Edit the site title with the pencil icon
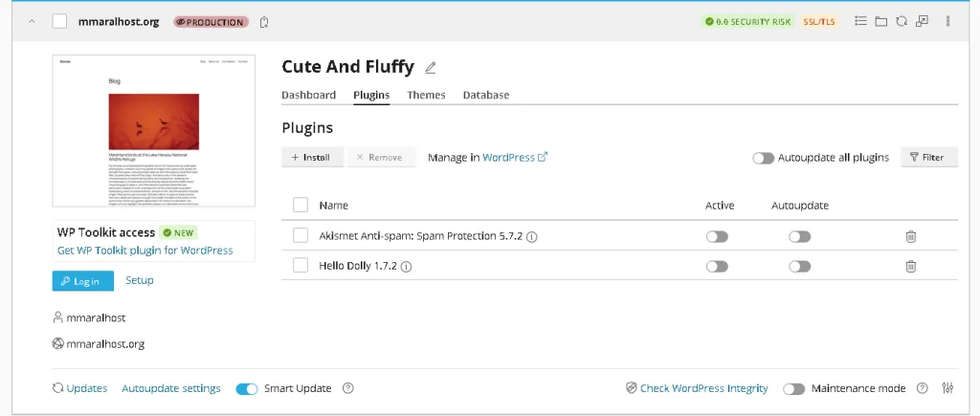The image size is (980, 416). pyautogui.click(x=430, y=68)
